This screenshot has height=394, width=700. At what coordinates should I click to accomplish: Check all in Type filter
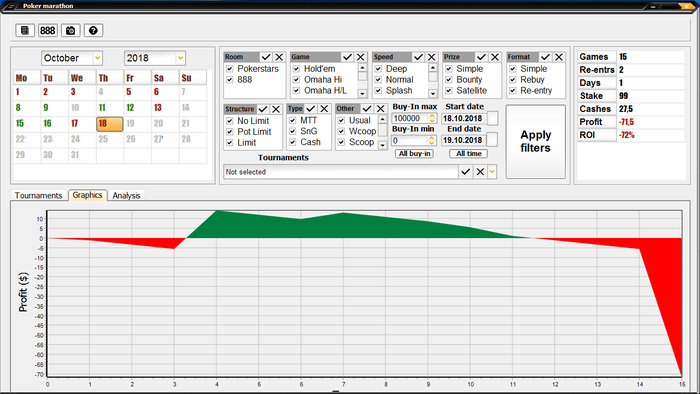click(x=311, y=108)
